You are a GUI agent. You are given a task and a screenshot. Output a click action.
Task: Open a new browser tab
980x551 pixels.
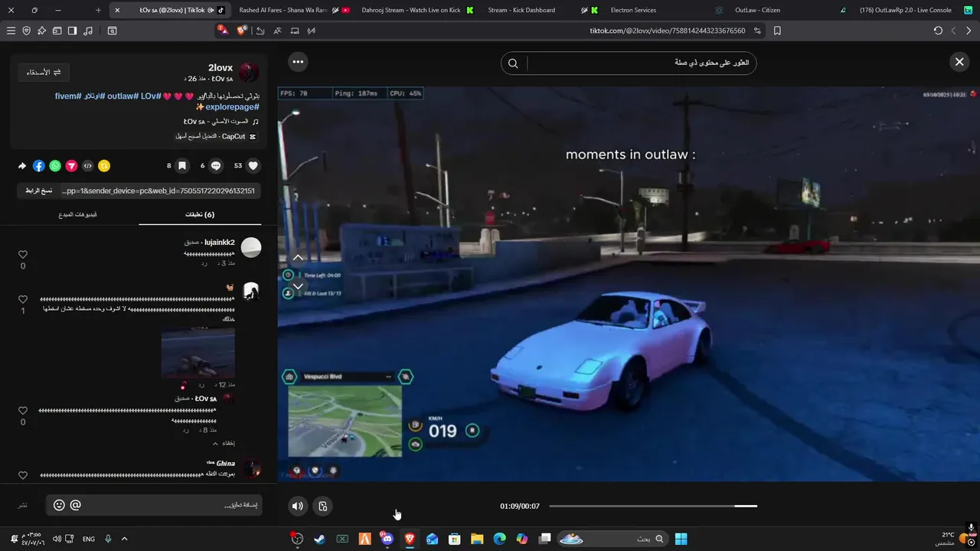pyautogui.click(x=98, y=10)
